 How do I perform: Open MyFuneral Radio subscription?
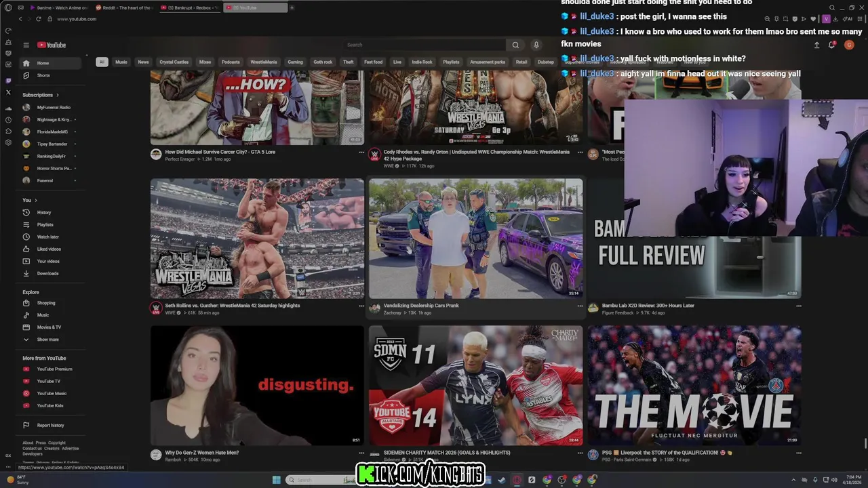click(x=50, y=107)
